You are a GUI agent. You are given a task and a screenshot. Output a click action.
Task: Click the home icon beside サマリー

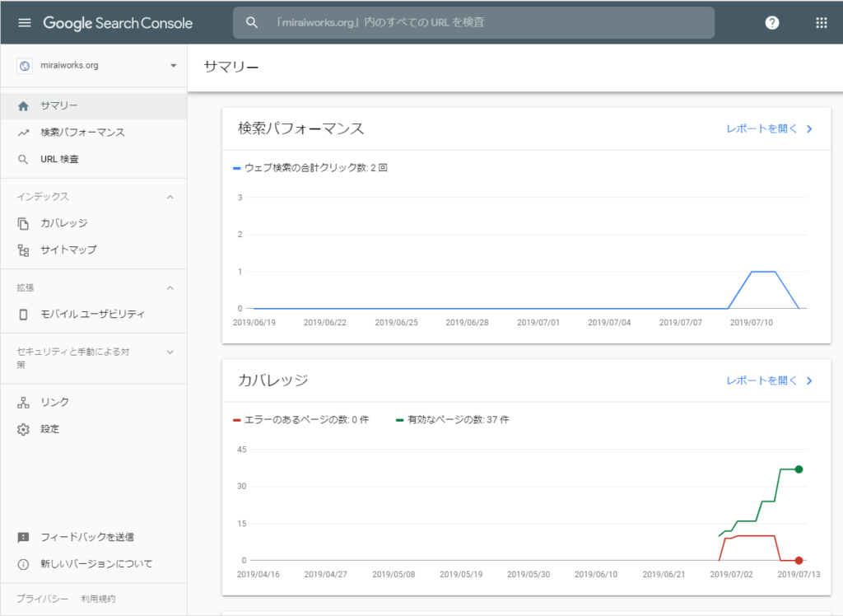pyautogui.click(x=23, y=106)
